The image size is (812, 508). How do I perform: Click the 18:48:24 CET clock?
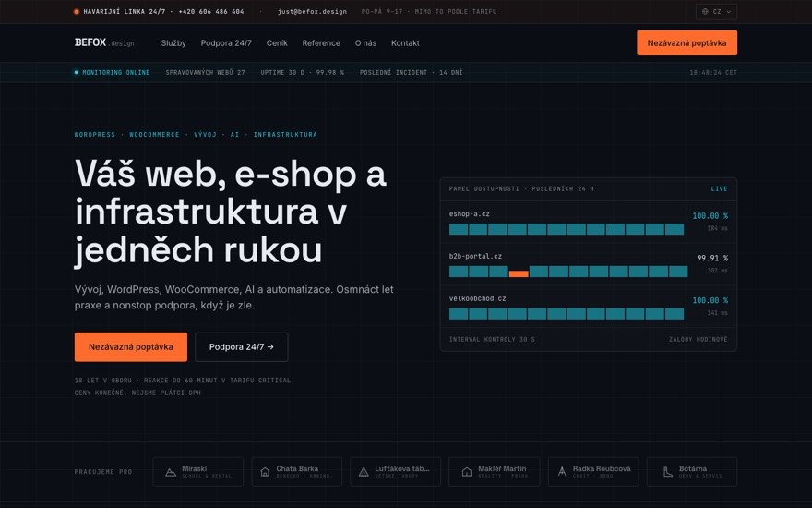point(713,73)
